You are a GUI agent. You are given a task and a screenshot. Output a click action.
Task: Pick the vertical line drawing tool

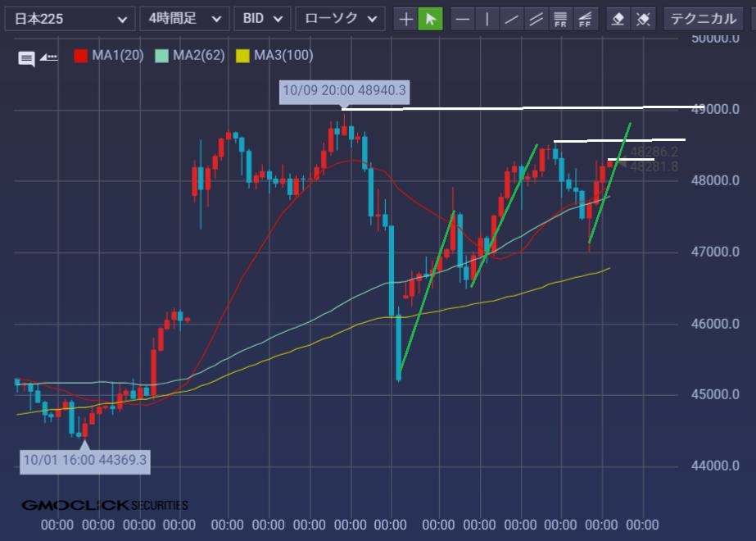[x=487, y=18]
